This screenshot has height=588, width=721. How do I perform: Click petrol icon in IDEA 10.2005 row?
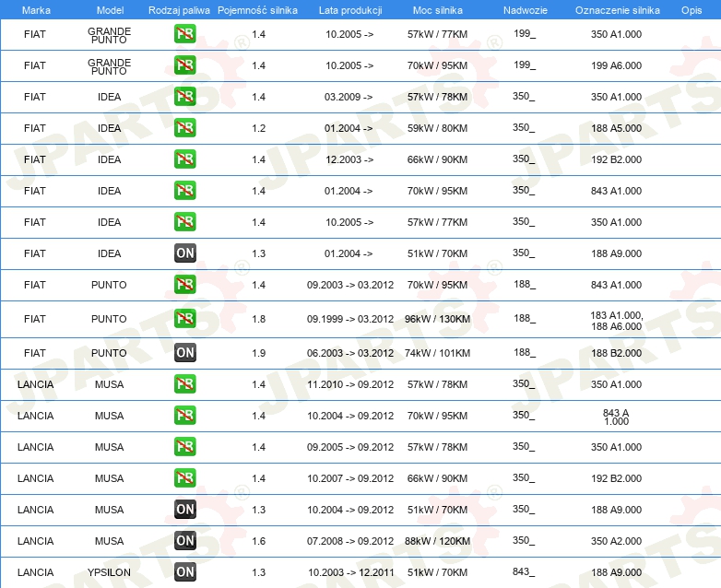pyautogui.click(x=184, y=221)
